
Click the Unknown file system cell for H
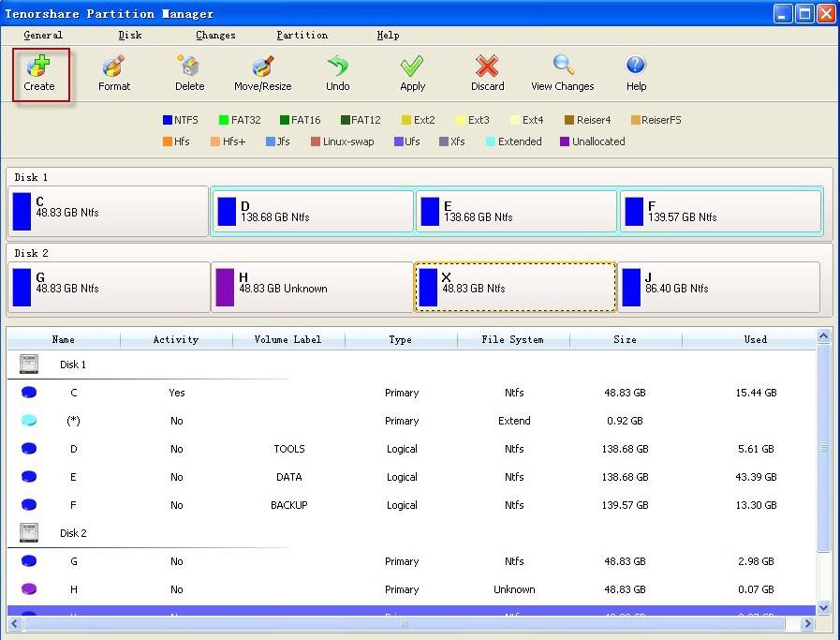(x=514, y=589)
